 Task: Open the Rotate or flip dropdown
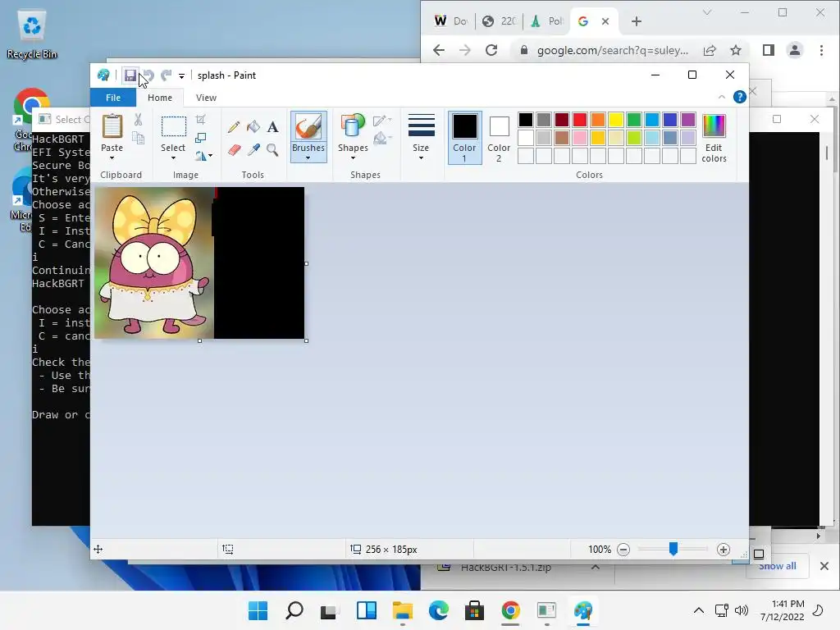[x=203, y=156]
